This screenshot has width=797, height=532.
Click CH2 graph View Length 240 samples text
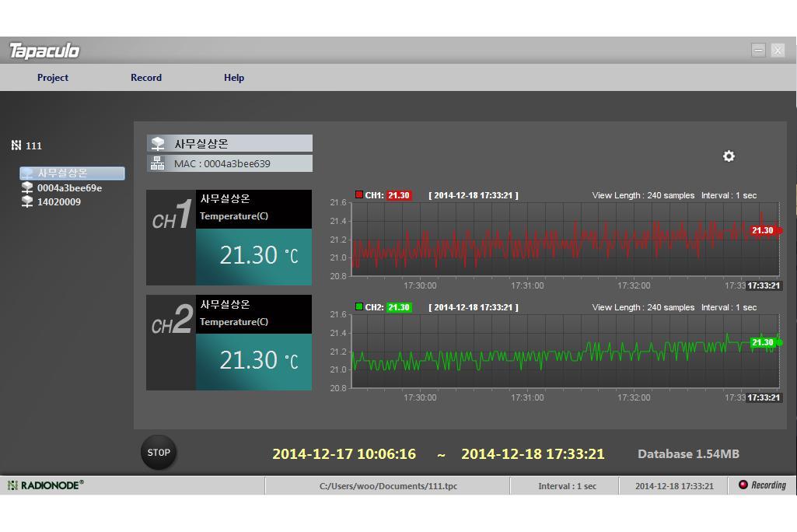(643, 307)
